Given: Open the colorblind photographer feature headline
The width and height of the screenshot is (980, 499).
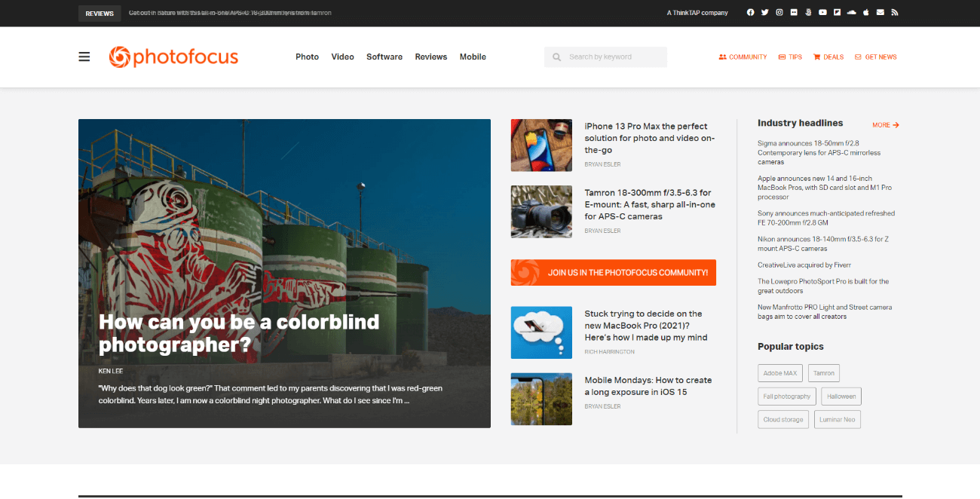Looking at the screenshot, I should point(239,333).
